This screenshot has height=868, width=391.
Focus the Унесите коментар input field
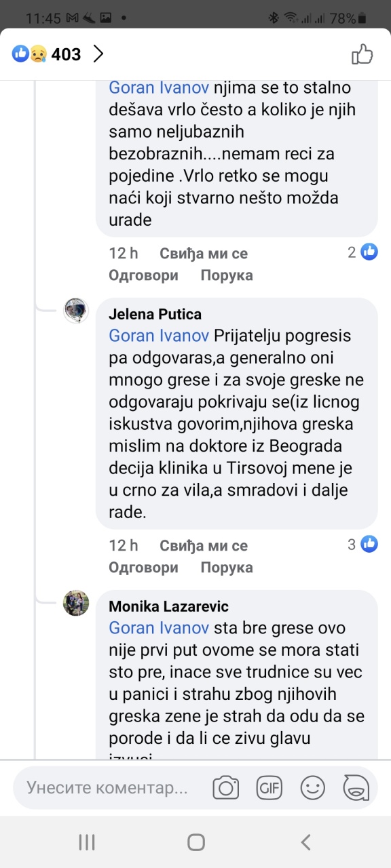click(x=107, y=788)
